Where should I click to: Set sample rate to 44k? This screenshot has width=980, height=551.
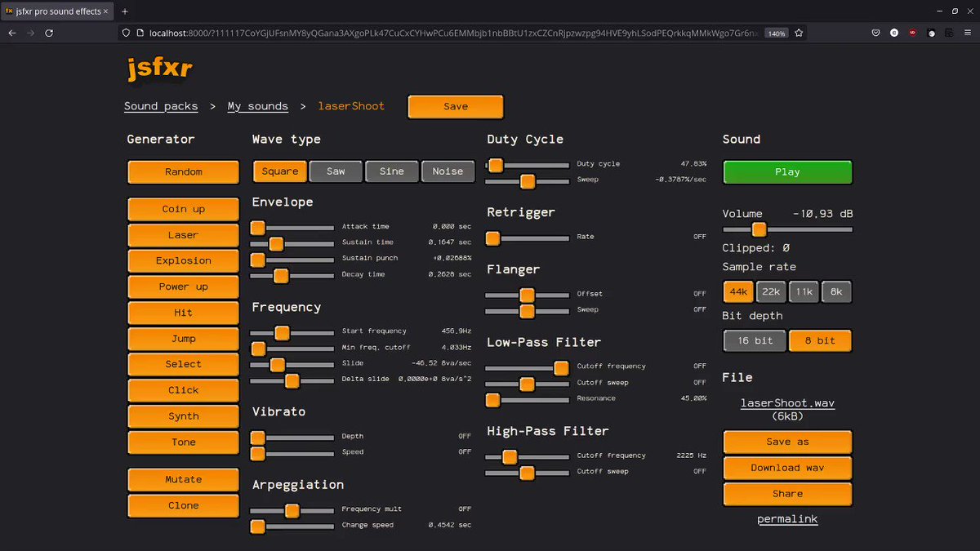[x=738, y=292]
